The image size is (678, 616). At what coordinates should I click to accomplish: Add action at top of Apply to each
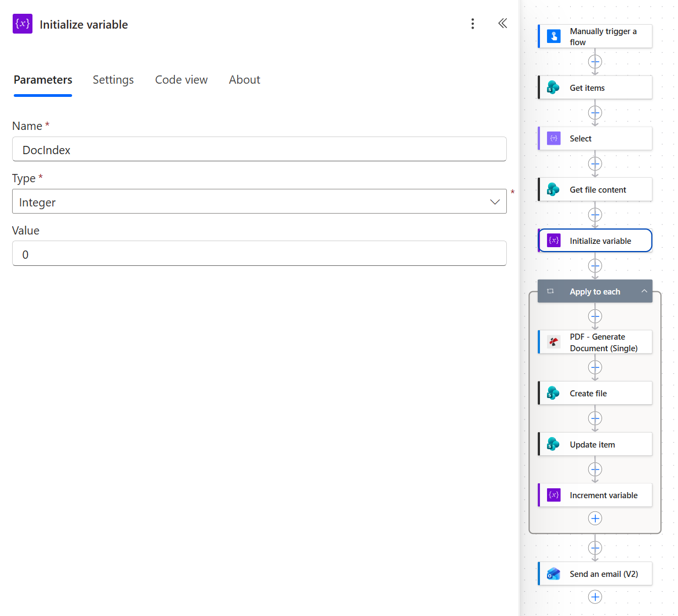tap(595, 317)
